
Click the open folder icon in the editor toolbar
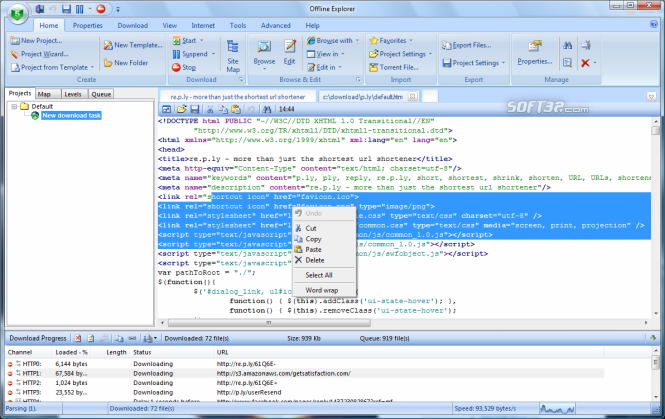pyautogui.click(x=182, y=109)
